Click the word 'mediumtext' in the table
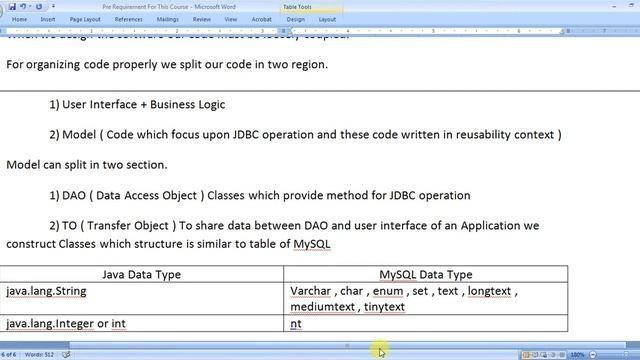640x360 pixels. coord(322,307)
